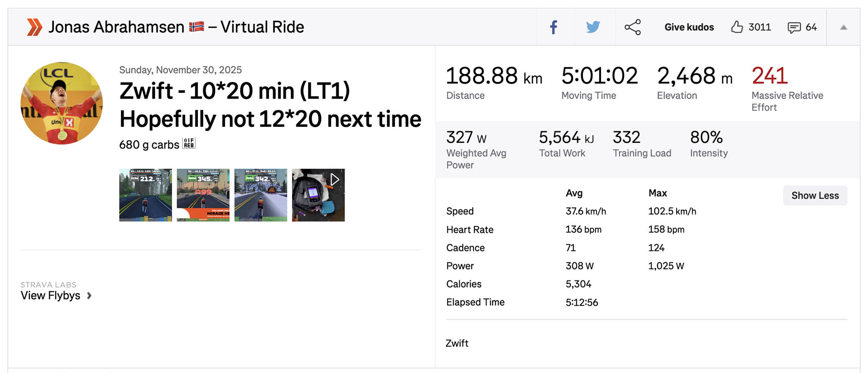Click the Strava orange chevron logo
The width and height of the screenshot is (868, 373).
34,27
